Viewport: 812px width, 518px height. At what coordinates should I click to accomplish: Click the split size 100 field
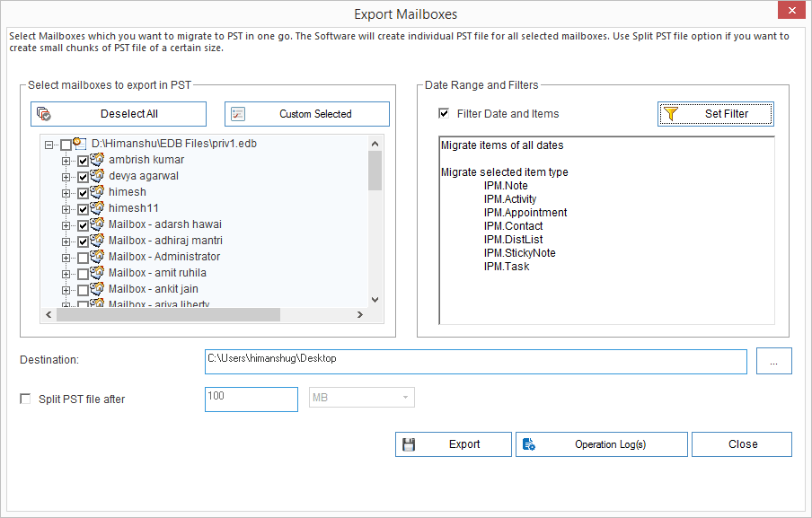coord(252,399)
